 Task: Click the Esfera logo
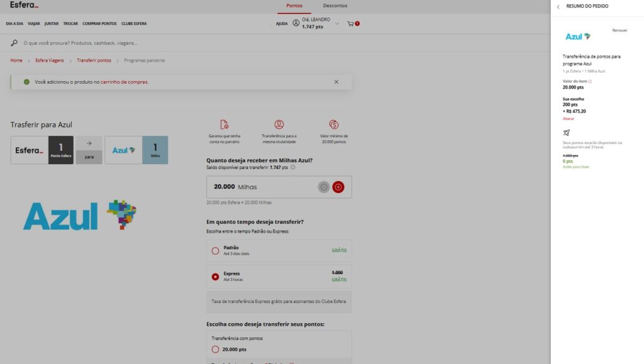24,6
